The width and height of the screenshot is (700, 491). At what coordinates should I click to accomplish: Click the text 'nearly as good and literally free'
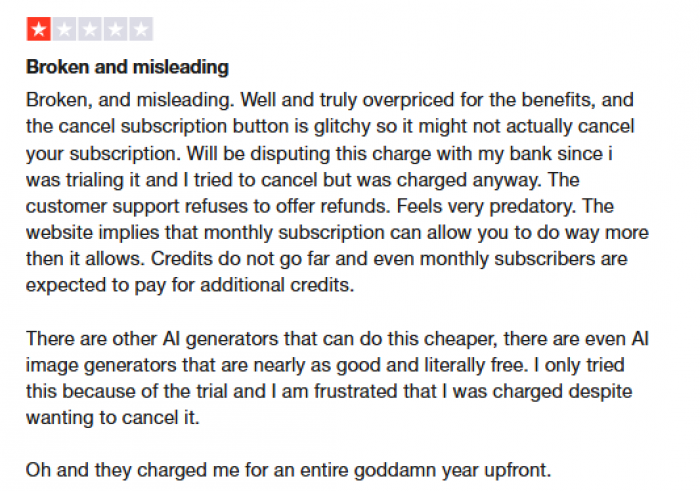pos(391,365)
